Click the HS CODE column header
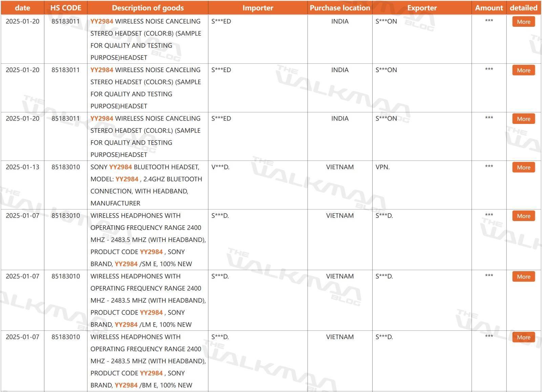 [66, 8]
